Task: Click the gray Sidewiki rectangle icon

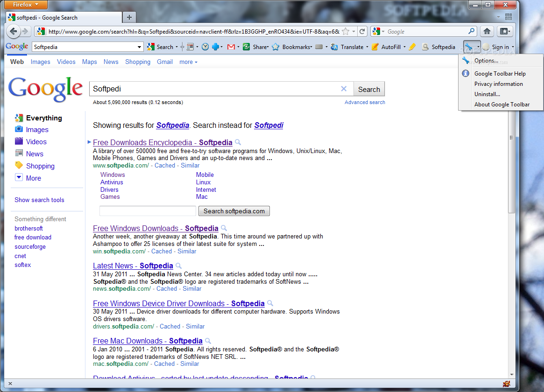Action: click(x=319, y=47)
